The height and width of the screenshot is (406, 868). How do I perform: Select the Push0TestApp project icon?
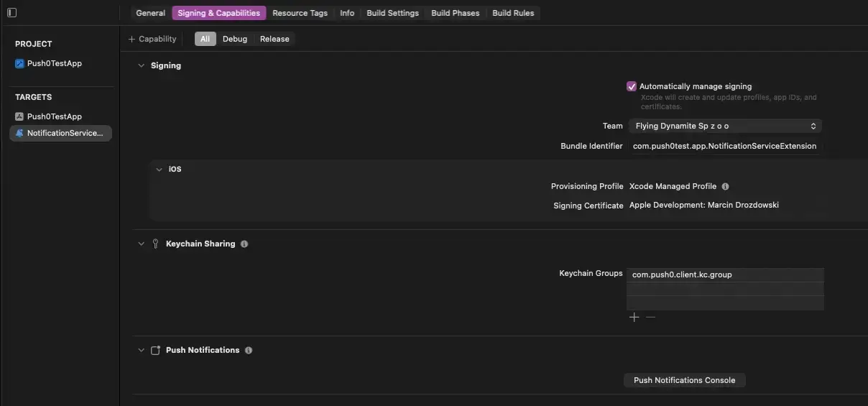coord(19,63)
